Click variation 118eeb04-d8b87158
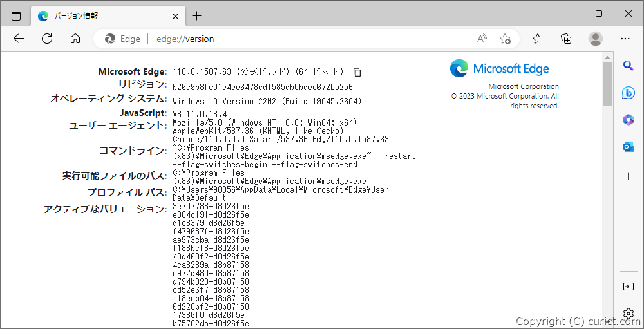Screen dimensions: 644x329 pyautogui.click(x=211, y=298)
